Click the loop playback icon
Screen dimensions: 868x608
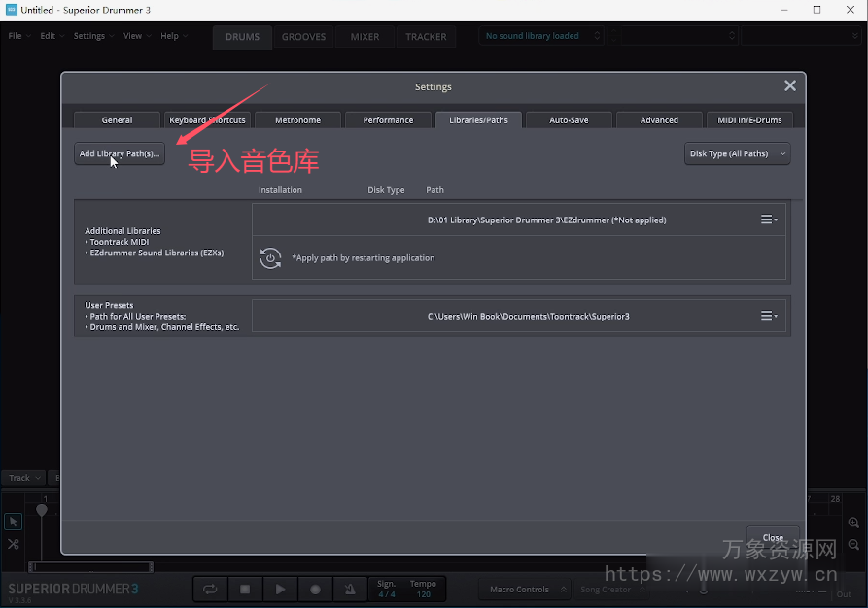[x=210, y=589]
